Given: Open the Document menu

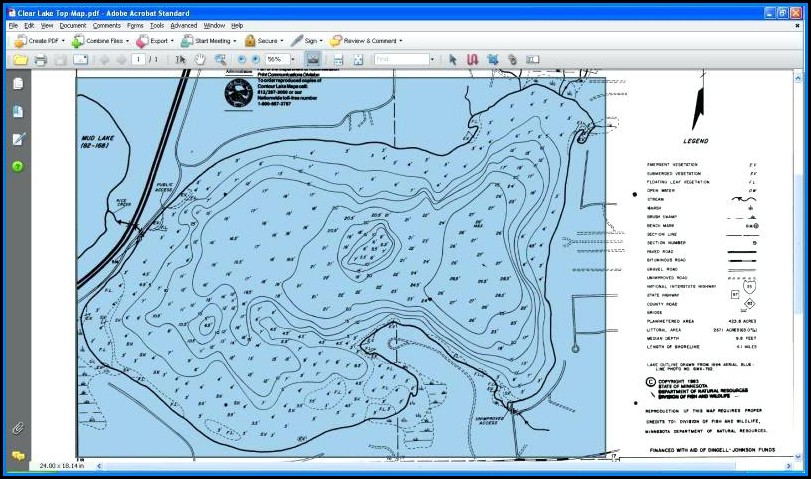Looking at the screenshot, I should [73, 25].
